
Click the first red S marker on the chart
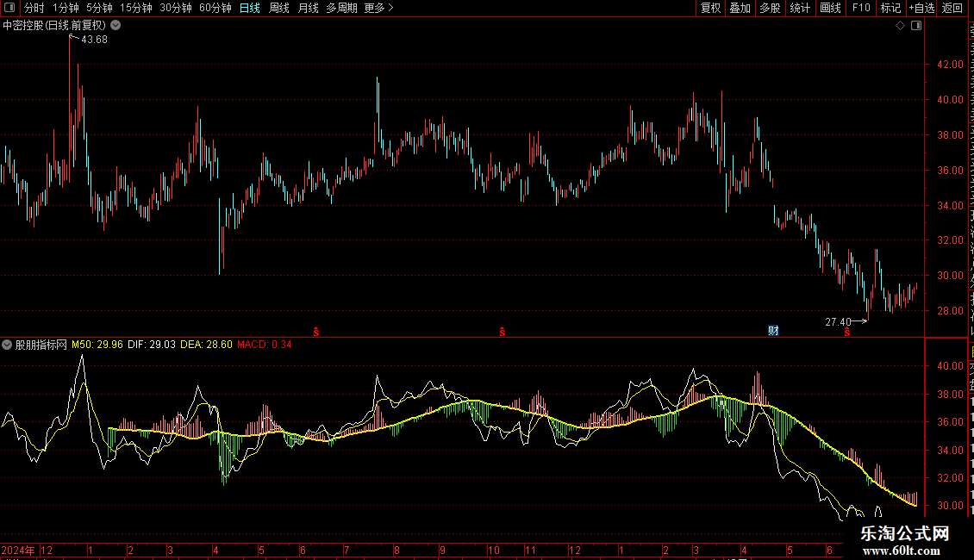[x=316, y=332]
